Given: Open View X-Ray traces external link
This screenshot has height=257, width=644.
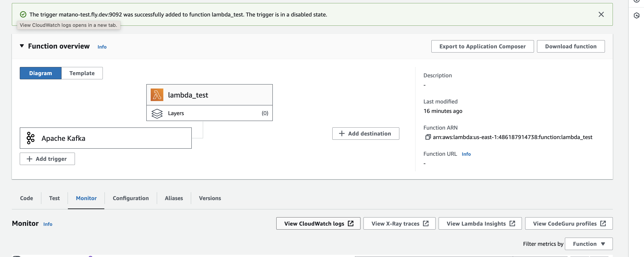Looking at the screenshot, I should point(399,223).
